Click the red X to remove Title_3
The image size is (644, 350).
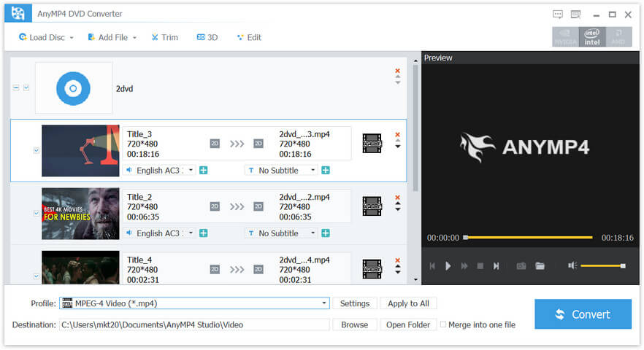[398, 134]
